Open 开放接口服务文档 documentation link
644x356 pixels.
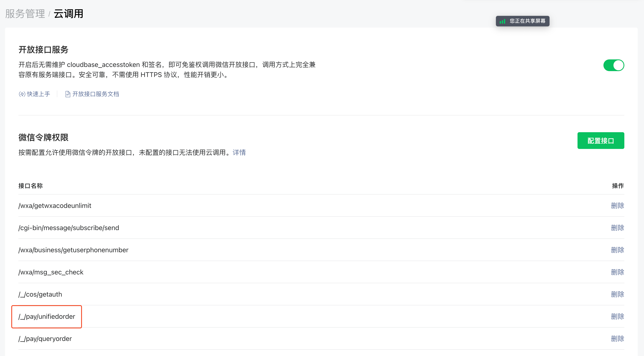(x=96, y=94)
